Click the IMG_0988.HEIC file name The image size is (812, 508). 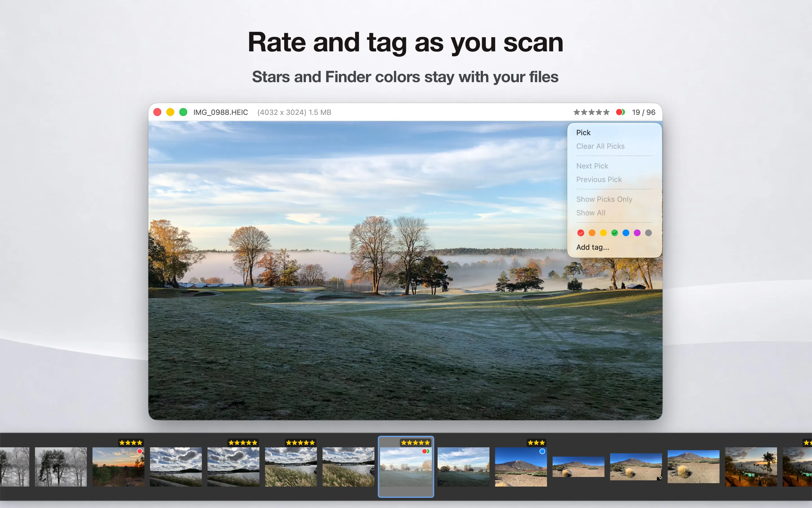(x=220, y=112)
